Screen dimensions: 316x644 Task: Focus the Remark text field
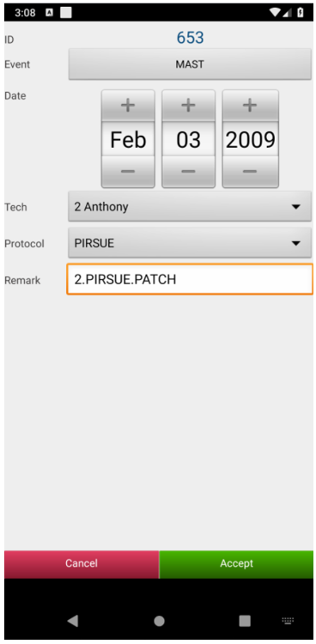(190, 279)
